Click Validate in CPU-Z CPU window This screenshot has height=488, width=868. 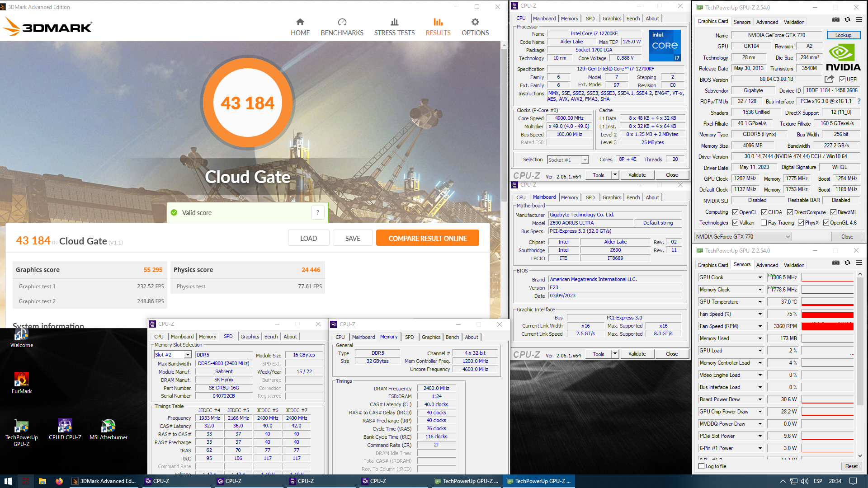tap(637, 175)
